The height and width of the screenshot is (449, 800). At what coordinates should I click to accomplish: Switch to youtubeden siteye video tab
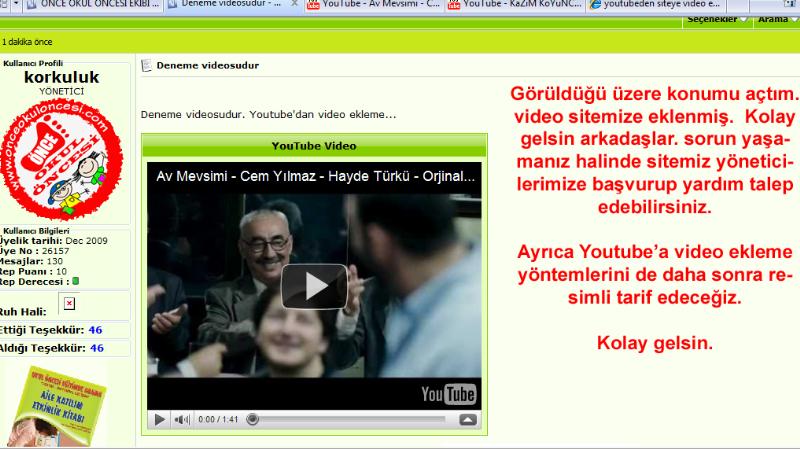[x=655, y=5]
